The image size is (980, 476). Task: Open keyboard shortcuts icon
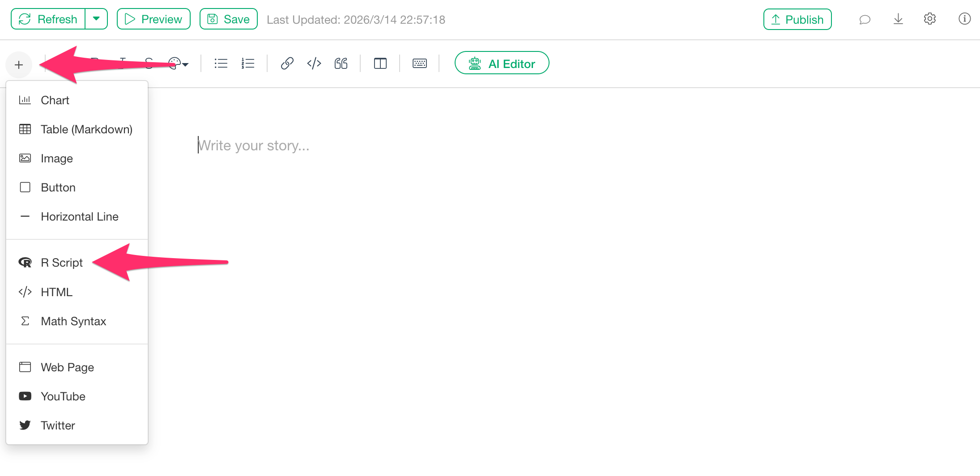419,64
